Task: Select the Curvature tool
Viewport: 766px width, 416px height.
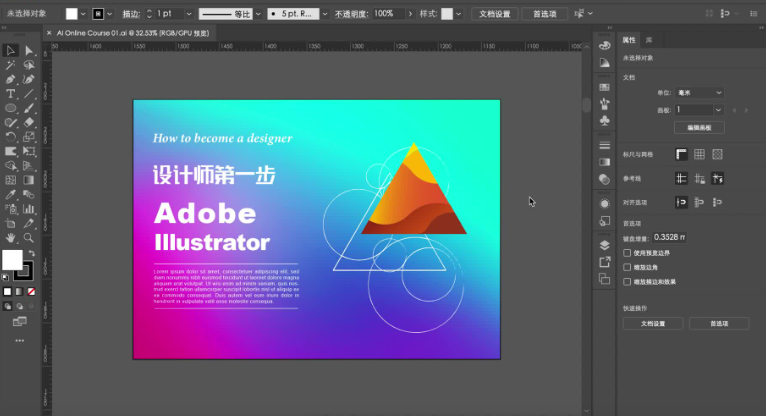Action: click(29, 79)
